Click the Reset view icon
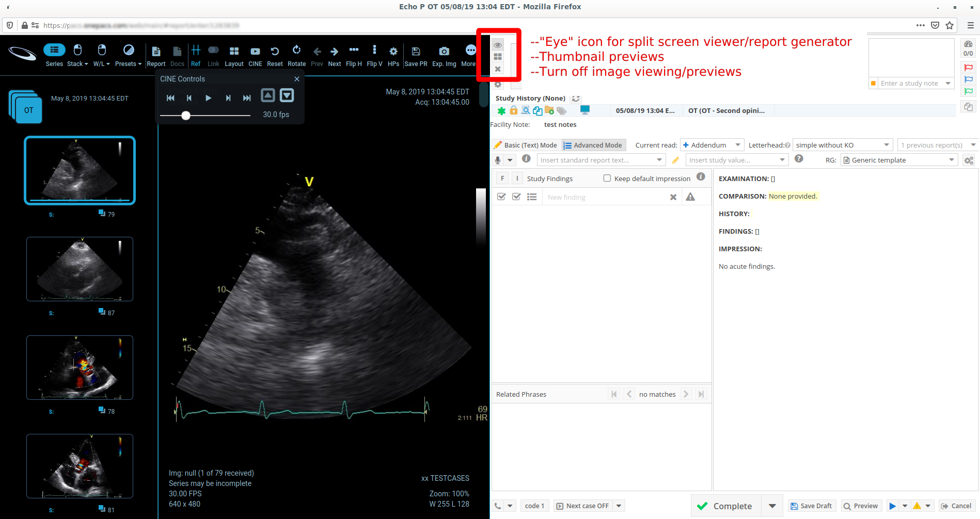 pyautogui.click(x=275, y=55)
